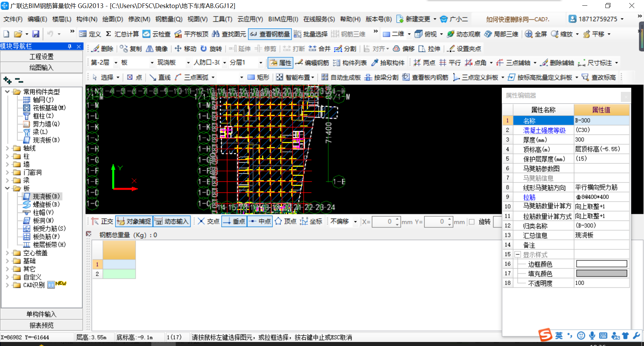This screenshot has height=346, width=644.
Task: Open 云检查 cloud check tool
Action: coord(156,34)
